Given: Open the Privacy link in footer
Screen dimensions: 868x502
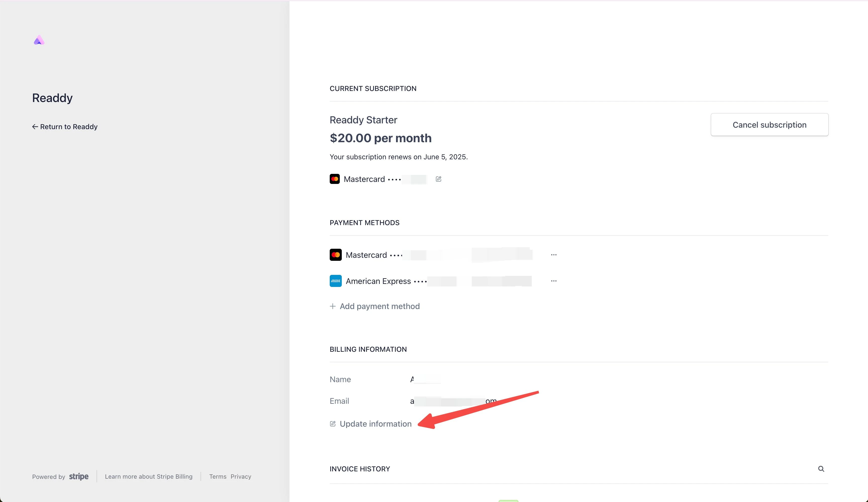Looking at the screenshot, I should click(241, 477).
